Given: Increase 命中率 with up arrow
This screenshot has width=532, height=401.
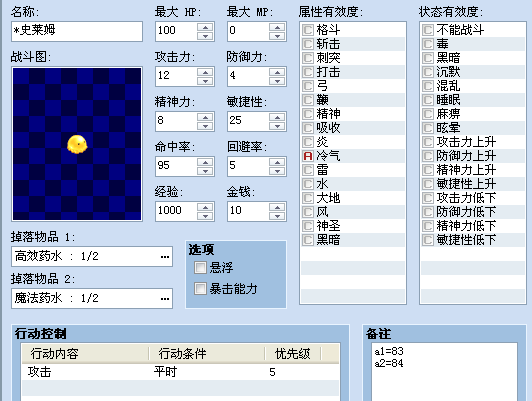Looking at the screenshot, I should pyautogui.click(x=205, y=162).
